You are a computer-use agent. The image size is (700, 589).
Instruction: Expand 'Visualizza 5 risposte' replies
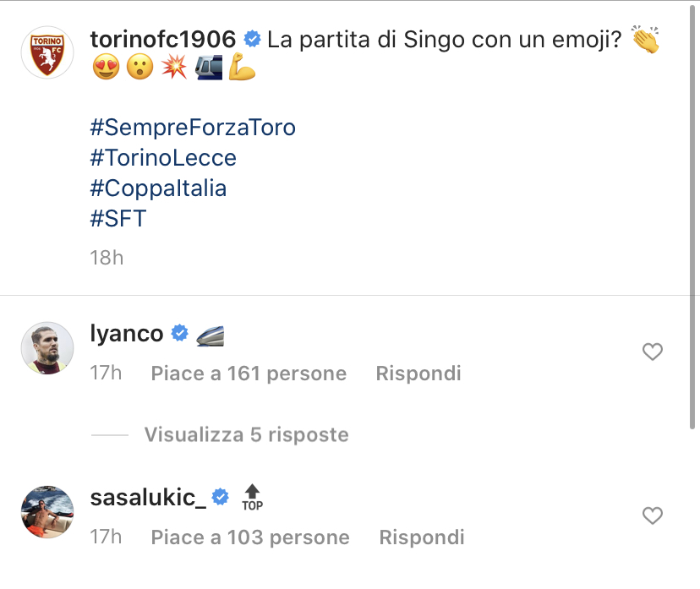point(246,435)
